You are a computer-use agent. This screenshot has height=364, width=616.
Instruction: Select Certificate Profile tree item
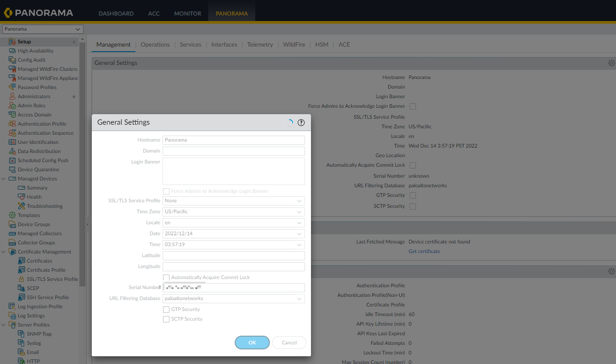pos(46,270)
